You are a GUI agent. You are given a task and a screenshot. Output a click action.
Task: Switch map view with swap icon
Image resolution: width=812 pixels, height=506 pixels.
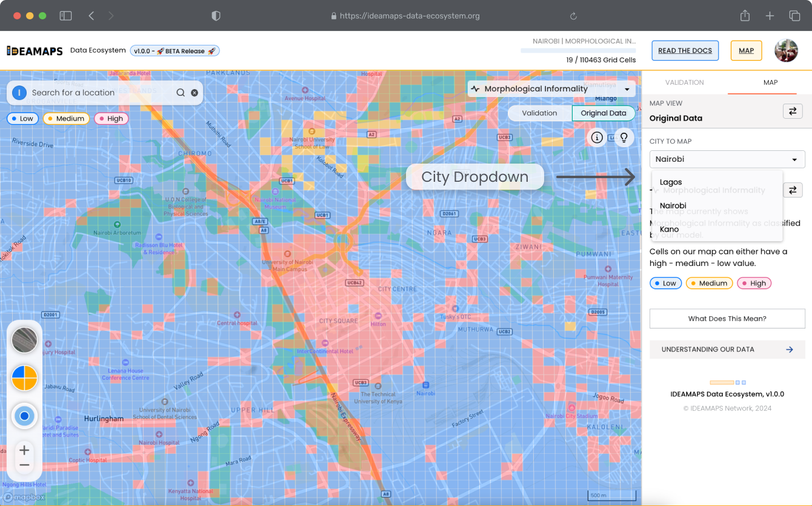click(x=793, y=111)
